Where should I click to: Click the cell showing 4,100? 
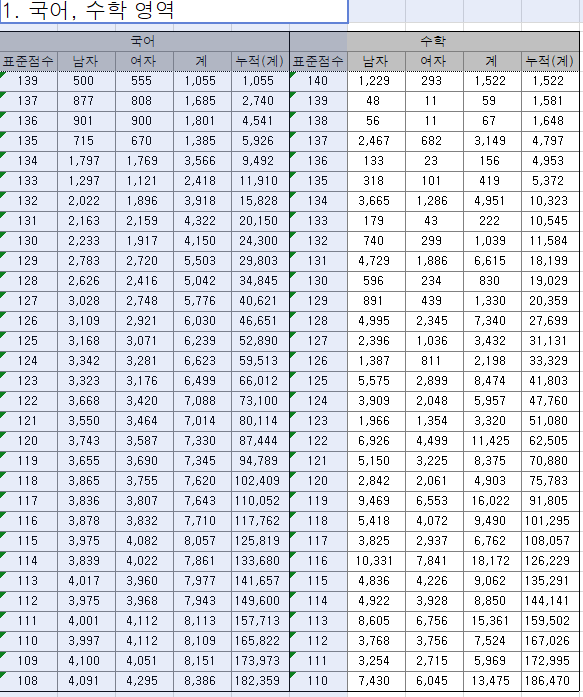pyautogui.click(x=86, y=661)
